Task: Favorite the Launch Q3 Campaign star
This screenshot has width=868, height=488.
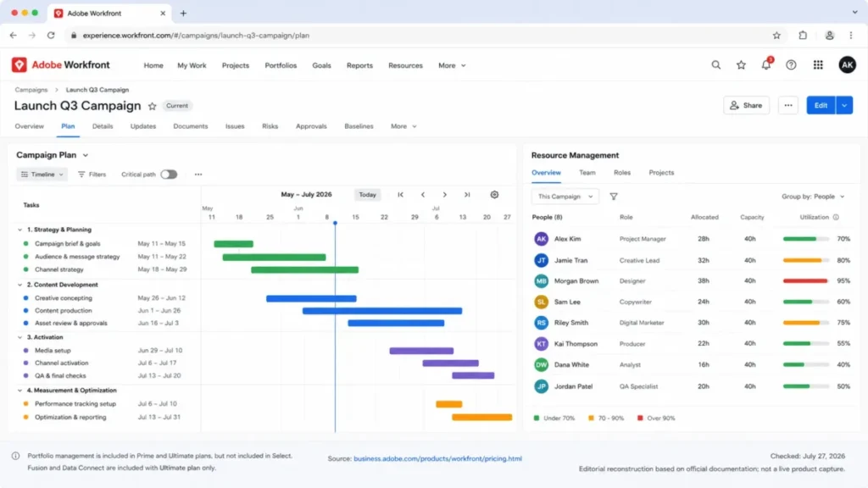Action: point(153,106)
